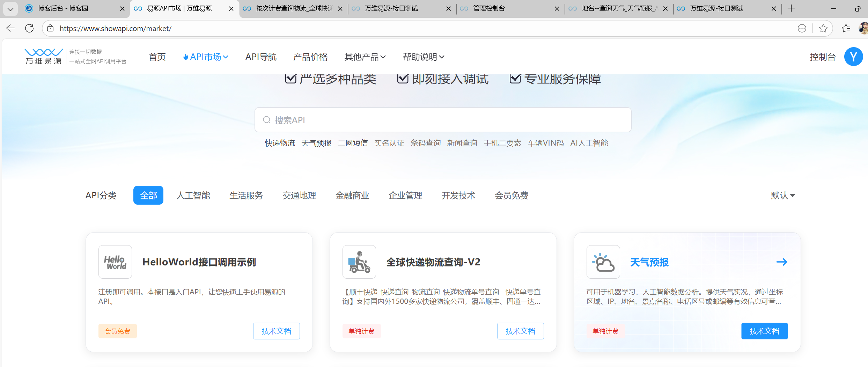This screenshot has width=868, height=367.
Task: Open the tab list chevron
Action: tap(10, 9)
